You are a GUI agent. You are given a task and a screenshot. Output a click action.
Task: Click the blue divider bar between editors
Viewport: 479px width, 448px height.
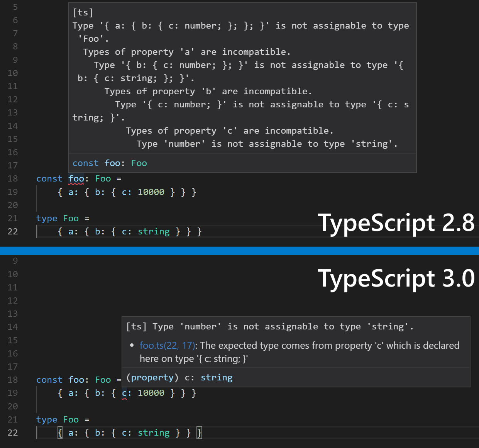tap(239, 250)
